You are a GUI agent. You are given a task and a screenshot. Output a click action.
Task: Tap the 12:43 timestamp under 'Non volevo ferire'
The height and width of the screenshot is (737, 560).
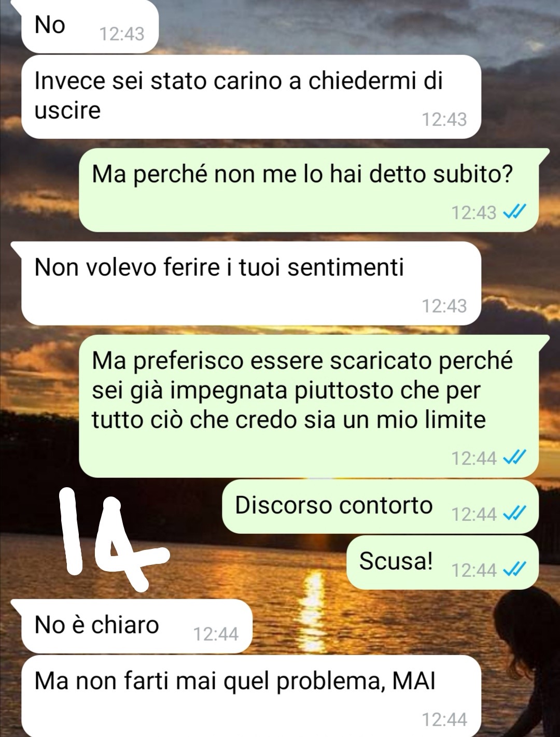(444, 306)
